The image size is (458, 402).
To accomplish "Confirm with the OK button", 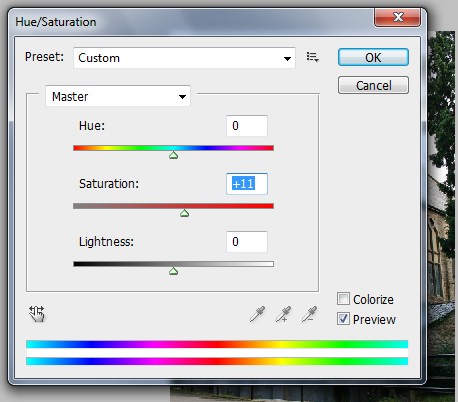I will pyautogui.click(x=373, y=57).
